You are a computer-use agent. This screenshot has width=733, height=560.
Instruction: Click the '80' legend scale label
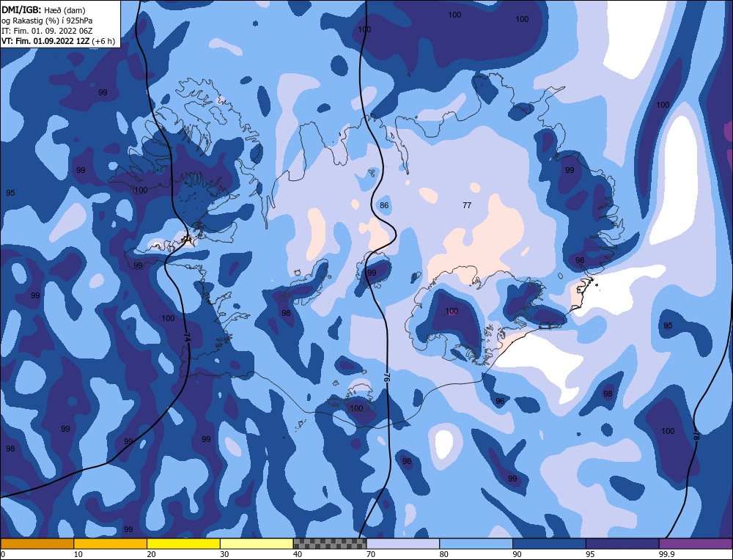(x=444, y=554)
